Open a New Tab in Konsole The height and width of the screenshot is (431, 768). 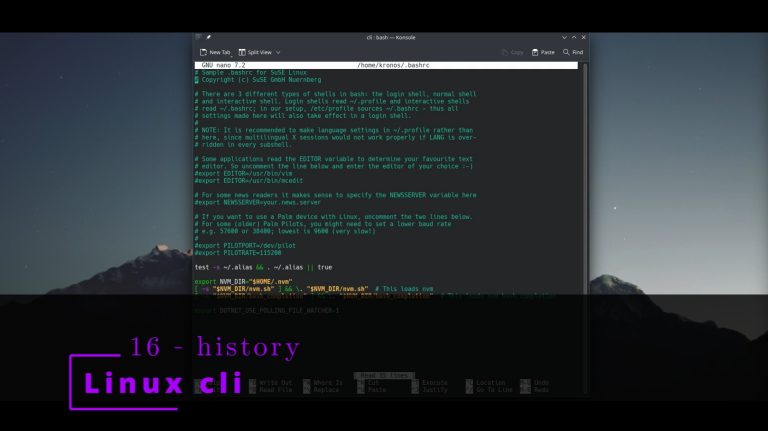pyautogui.click(x=215, y=52)
